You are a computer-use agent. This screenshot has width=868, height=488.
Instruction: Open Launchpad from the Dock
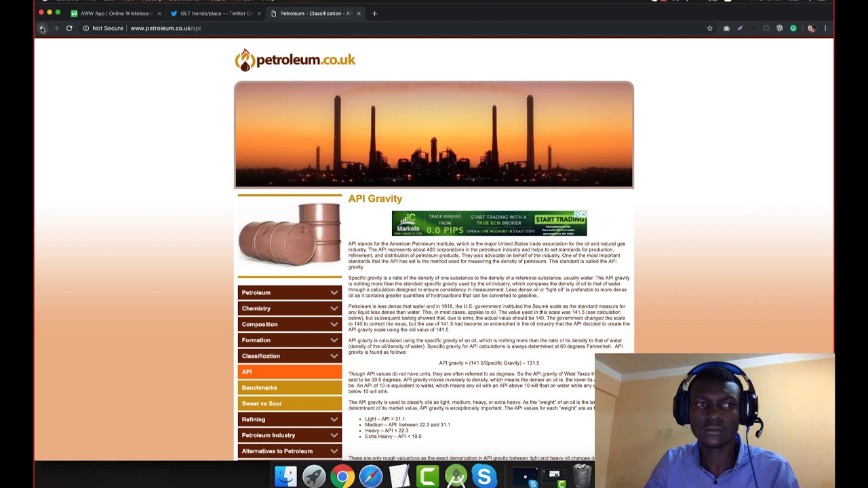tap(314, 476)
